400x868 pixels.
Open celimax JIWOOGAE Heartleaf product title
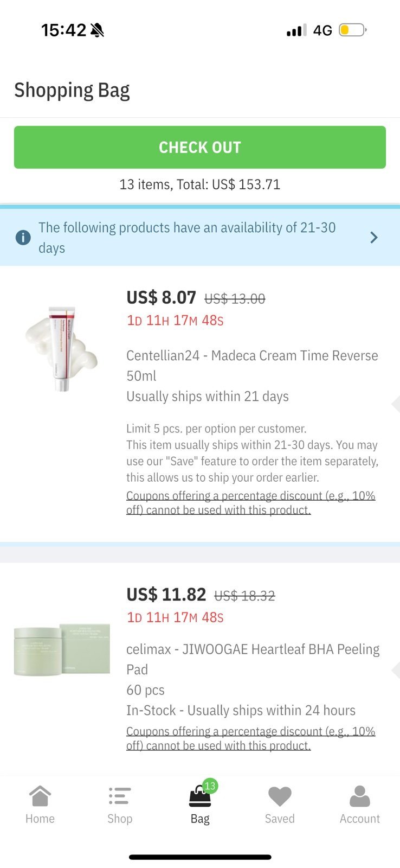coord(253,659)
